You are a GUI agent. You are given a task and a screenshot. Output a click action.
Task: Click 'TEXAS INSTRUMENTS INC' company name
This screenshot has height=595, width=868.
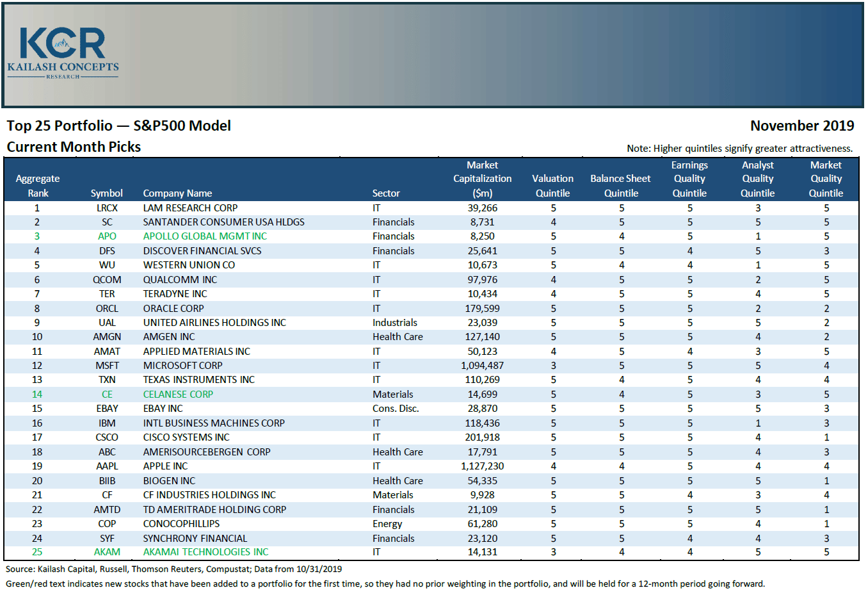tap(199, 380)
